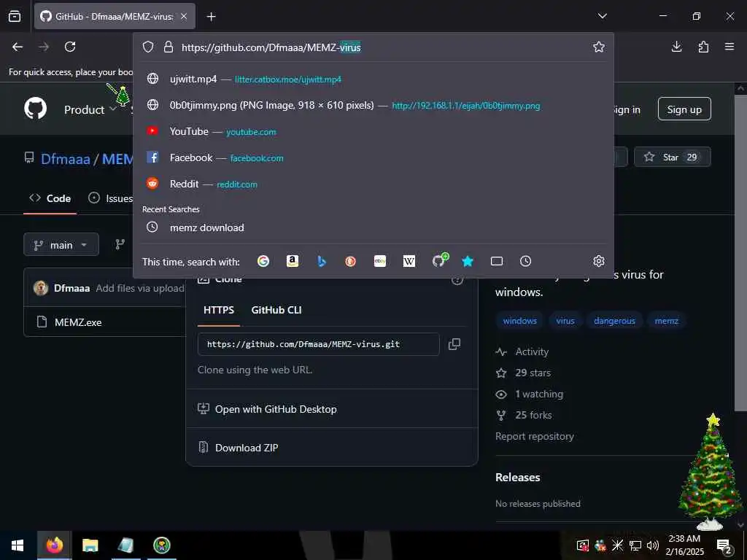Go to GitHub homepage logo
This screenshot has width=747, height=560.
point(36,109)
